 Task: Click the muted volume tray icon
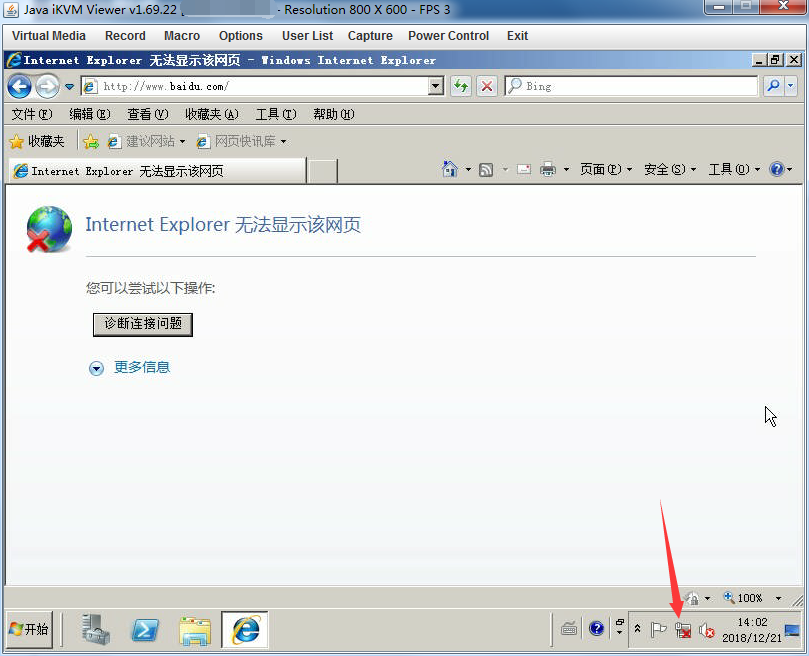click(x=707, y=630)
